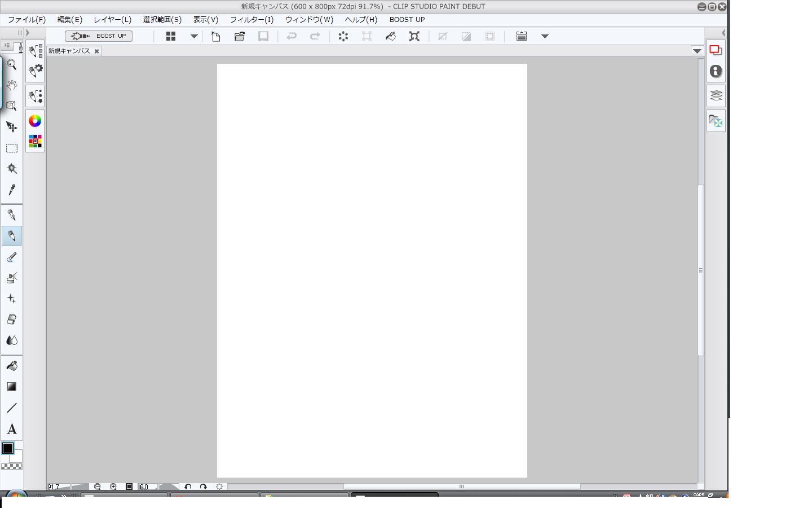Screen dimensions: 812x508
Task: Open the レイヤー(L) menu
Action: (112, 19)
